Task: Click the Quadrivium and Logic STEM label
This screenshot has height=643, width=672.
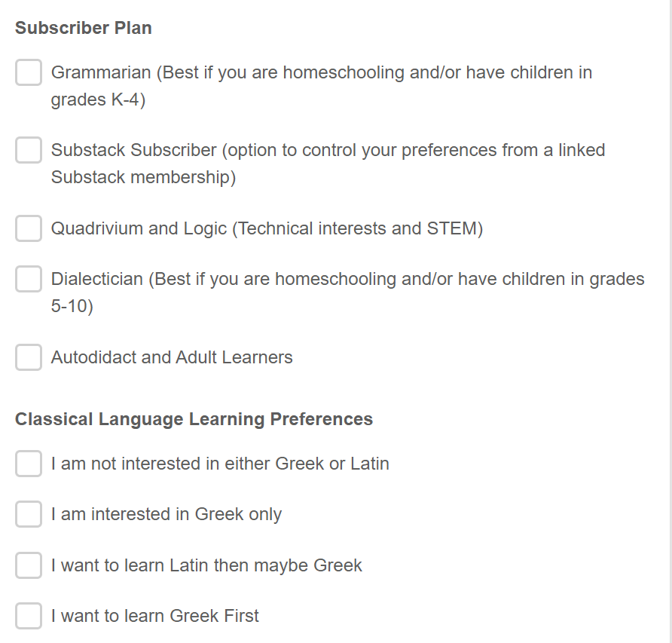Action: click(267, 228)
